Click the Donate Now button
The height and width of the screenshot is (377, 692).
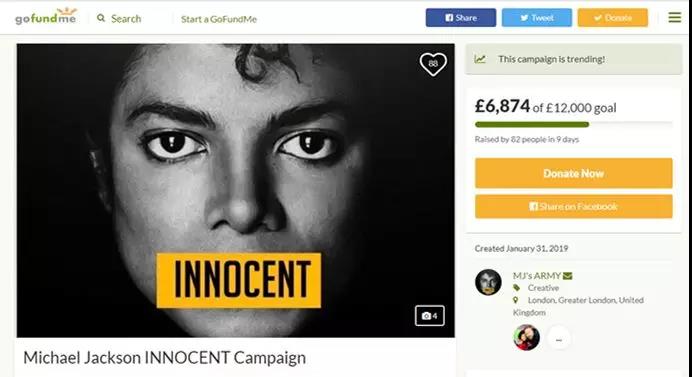pyautogui.click(x=574, y=173)
